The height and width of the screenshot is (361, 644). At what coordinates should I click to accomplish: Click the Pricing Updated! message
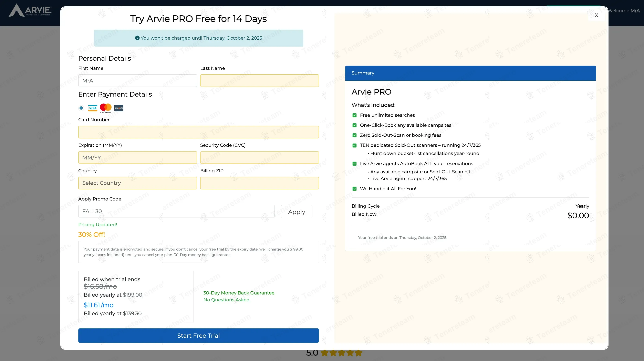pos(97,225)
